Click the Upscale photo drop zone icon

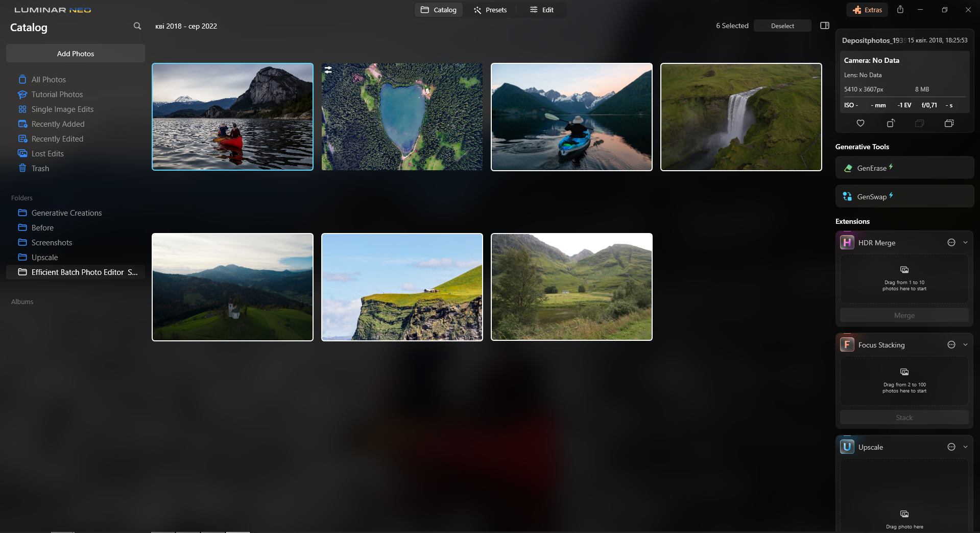[x=904, y=514]
